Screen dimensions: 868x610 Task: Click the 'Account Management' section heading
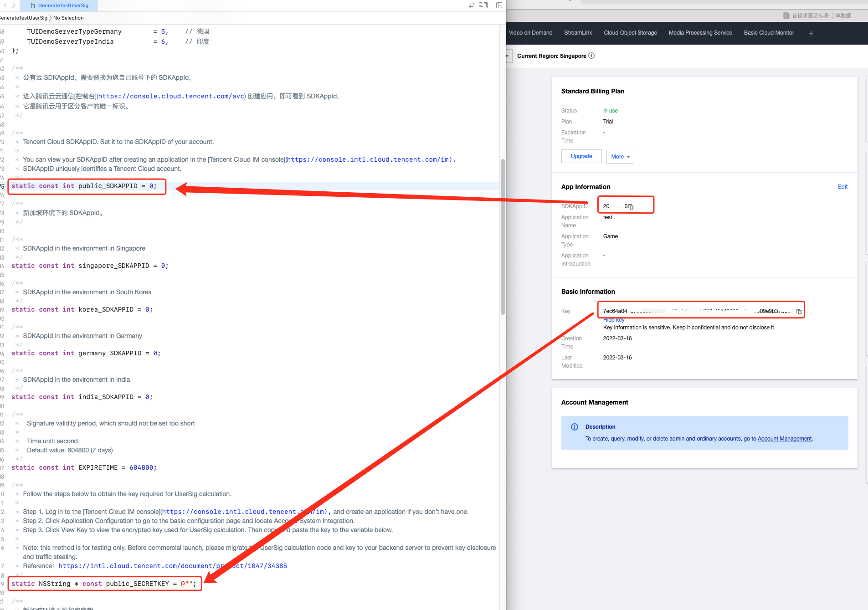[x=595, y=402]
